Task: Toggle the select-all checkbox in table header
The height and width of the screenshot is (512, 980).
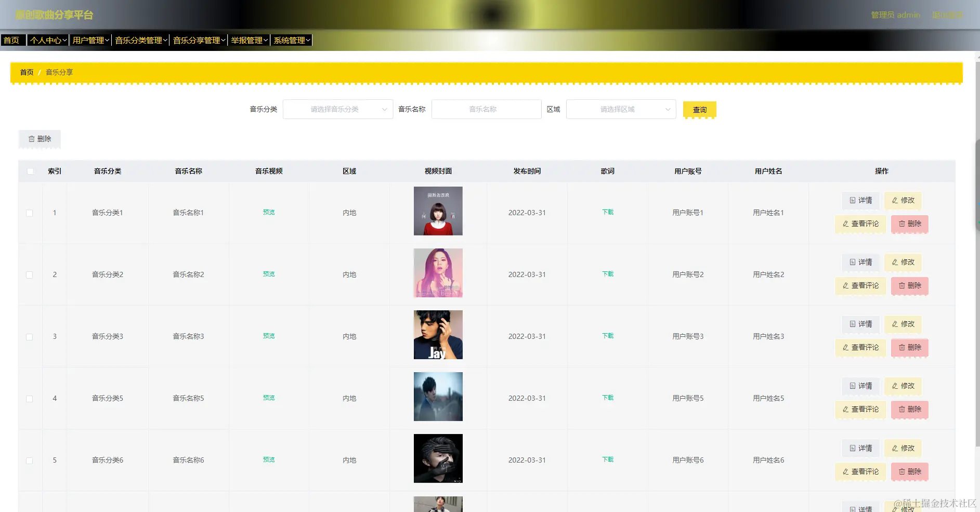Action: click(30, 172)
